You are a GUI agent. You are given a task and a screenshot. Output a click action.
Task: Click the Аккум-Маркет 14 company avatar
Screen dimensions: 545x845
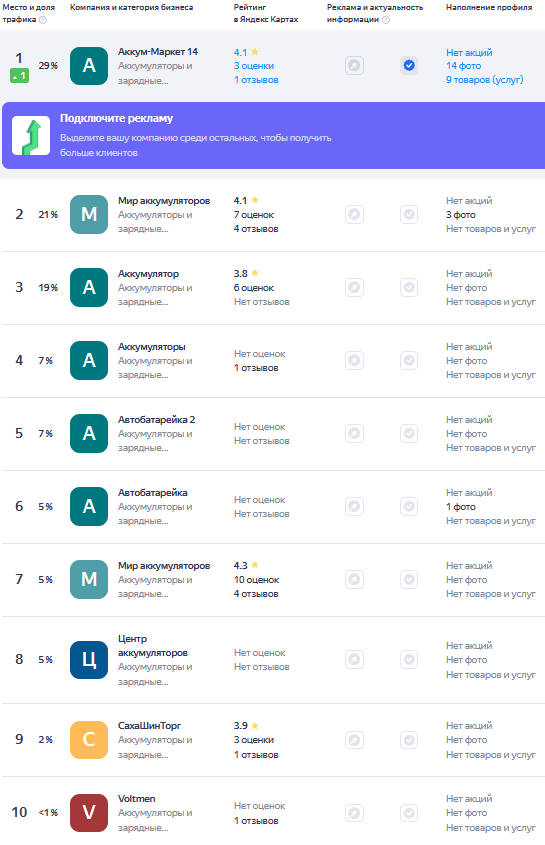(89, 66)
